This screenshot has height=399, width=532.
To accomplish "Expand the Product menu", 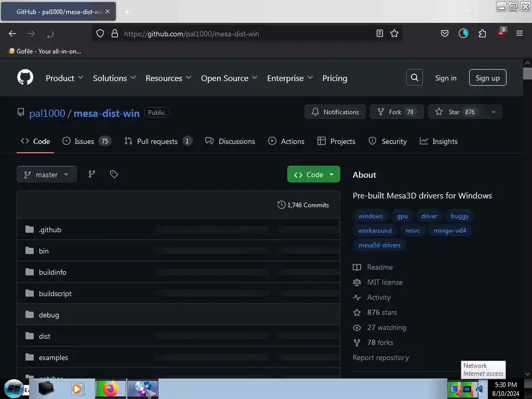I will tap(64, 78).
